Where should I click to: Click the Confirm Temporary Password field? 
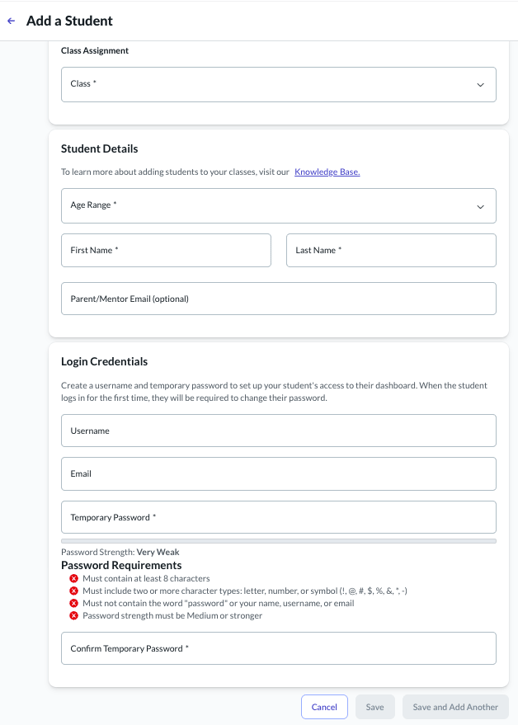click(x=278, y=648)
